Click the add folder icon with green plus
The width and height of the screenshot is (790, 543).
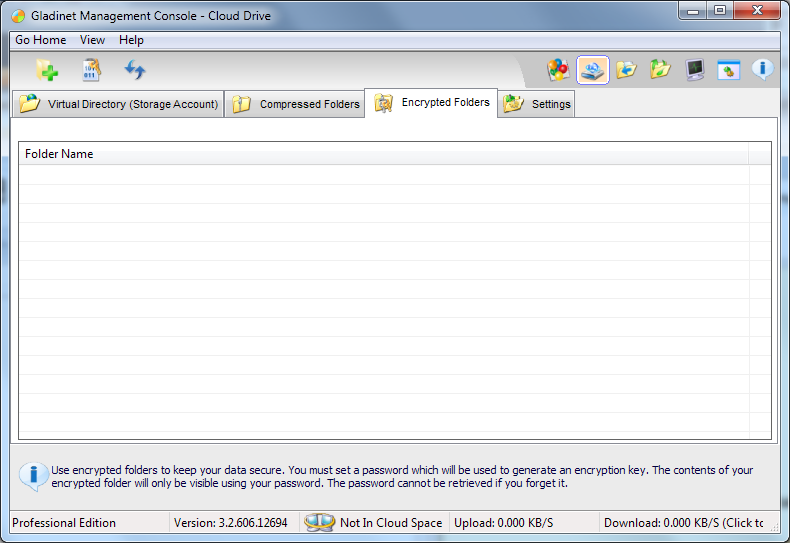coord(47,70)
